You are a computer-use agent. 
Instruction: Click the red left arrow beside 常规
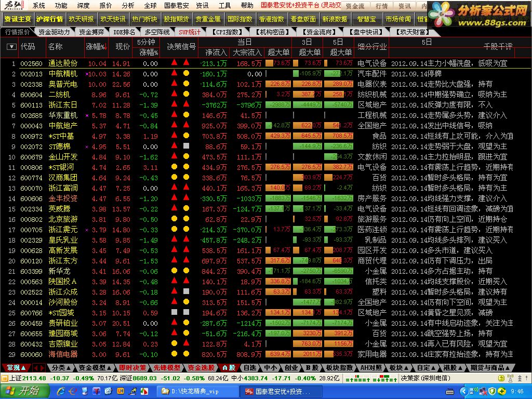(36, 367)
